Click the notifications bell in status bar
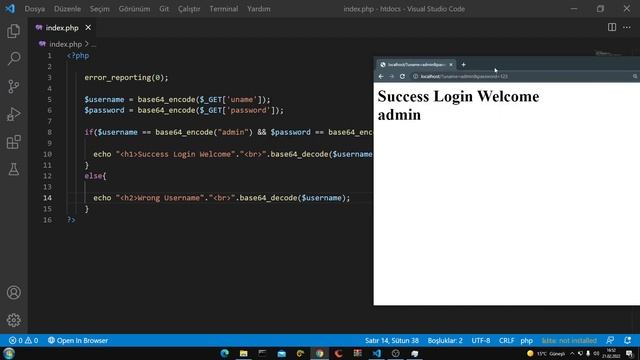Viewport: 640px width, 360px height. tap(627, 340)
